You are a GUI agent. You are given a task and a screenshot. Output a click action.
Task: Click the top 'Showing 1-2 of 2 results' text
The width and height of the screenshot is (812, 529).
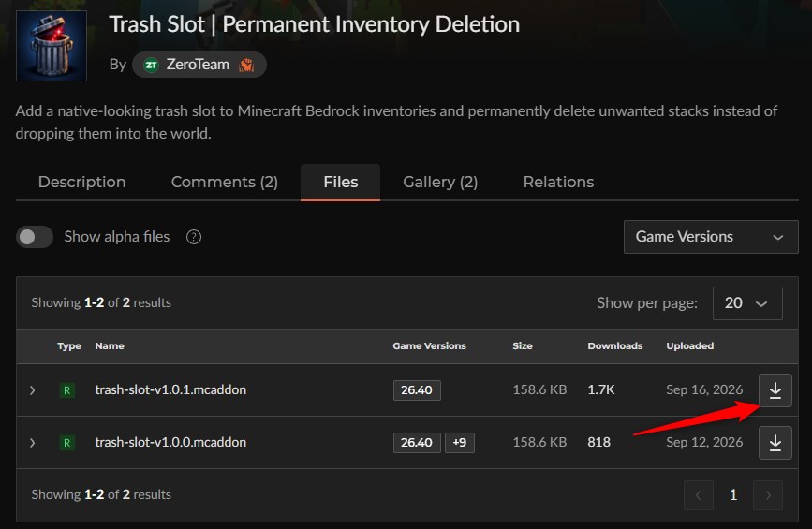(x=101, y=302)
